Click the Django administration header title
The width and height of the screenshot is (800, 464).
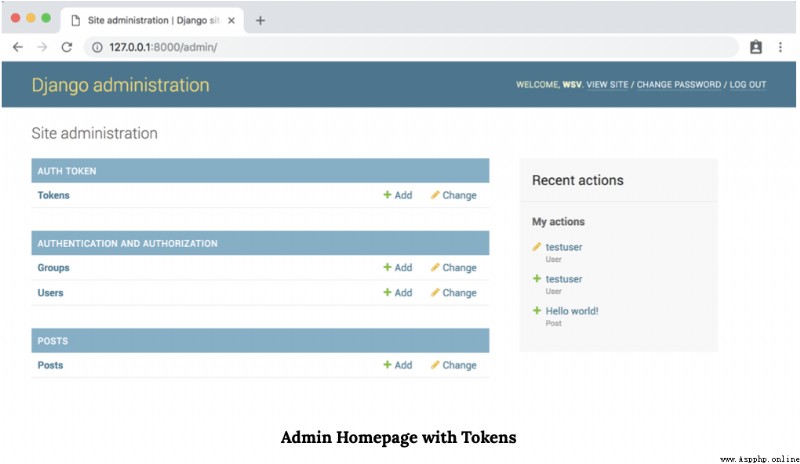pyautogui.click(x=120, y=85)
